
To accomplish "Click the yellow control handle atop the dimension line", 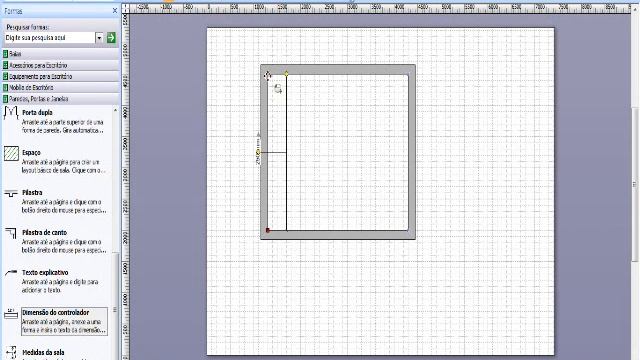I will pos(286,73).
